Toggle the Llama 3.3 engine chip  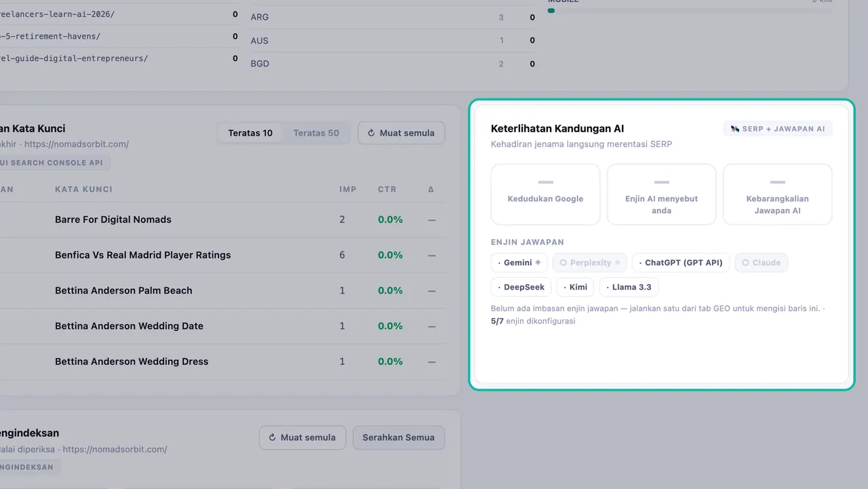coord(629,287)
